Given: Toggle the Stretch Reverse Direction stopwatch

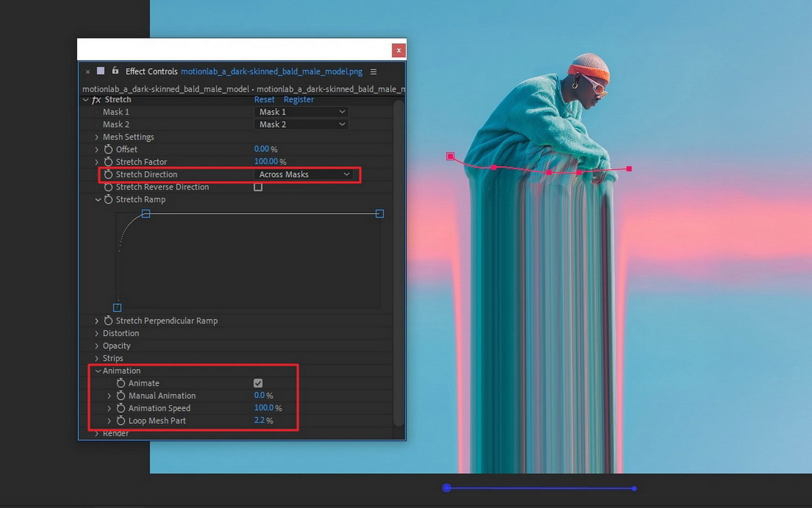Looking at the screenshot, I should pyautogui.click(x=108, y=187).
